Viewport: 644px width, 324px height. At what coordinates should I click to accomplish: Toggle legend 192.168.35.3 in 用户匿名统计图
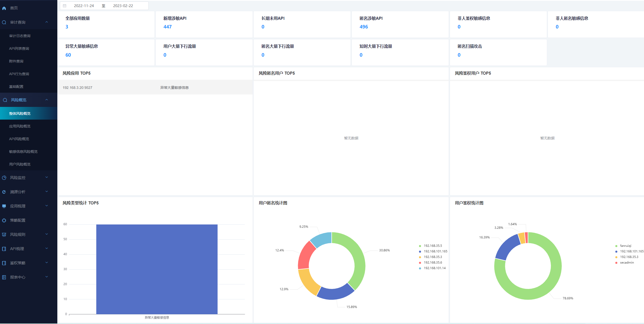430,257
